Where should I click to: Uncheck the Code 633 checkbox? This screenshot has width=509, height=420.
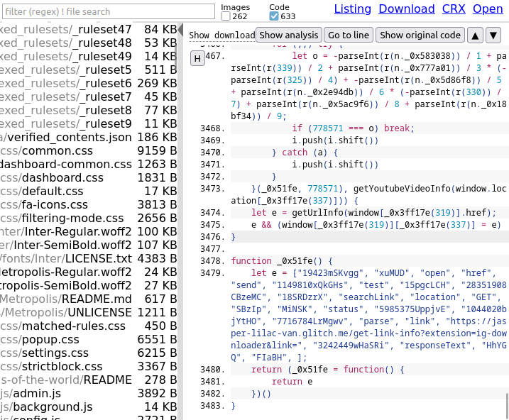click(274, 16)
